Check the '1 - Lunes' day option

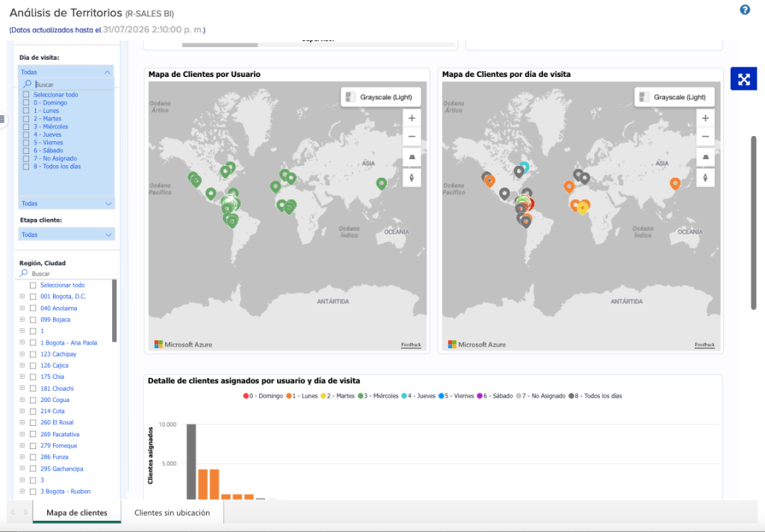pyautogui.click(x=26, y=111)
